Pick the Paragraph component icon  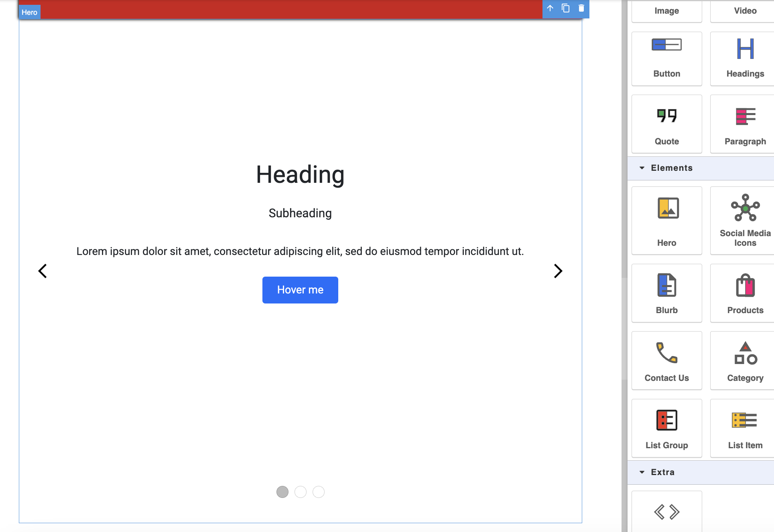[x=746, y=116]
